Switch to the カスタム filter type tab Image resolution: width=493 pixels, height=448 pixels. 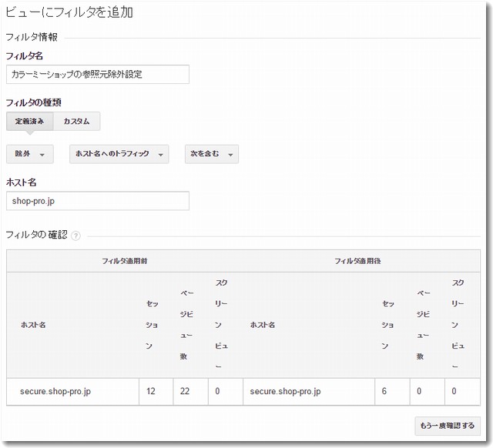coord(77,122)
